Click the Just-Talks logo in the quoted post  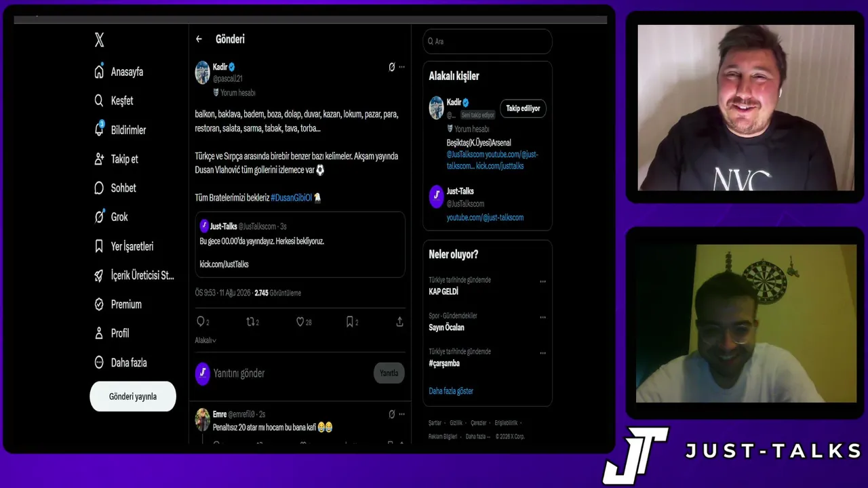pyautogui.click(x=204, y=226)
